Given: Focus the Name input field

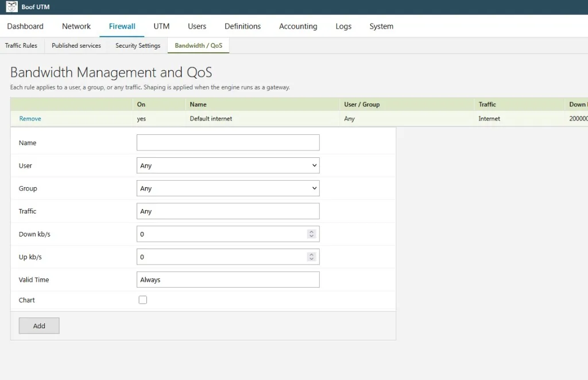Looking at the screenshot, I should coord(228,142).
